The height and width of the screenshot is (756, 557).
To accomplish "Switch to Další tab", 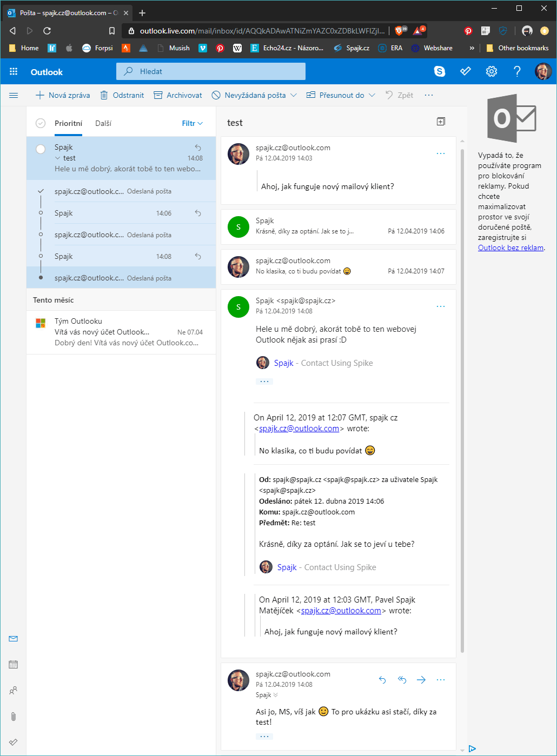I will click(x=103, y=123).
